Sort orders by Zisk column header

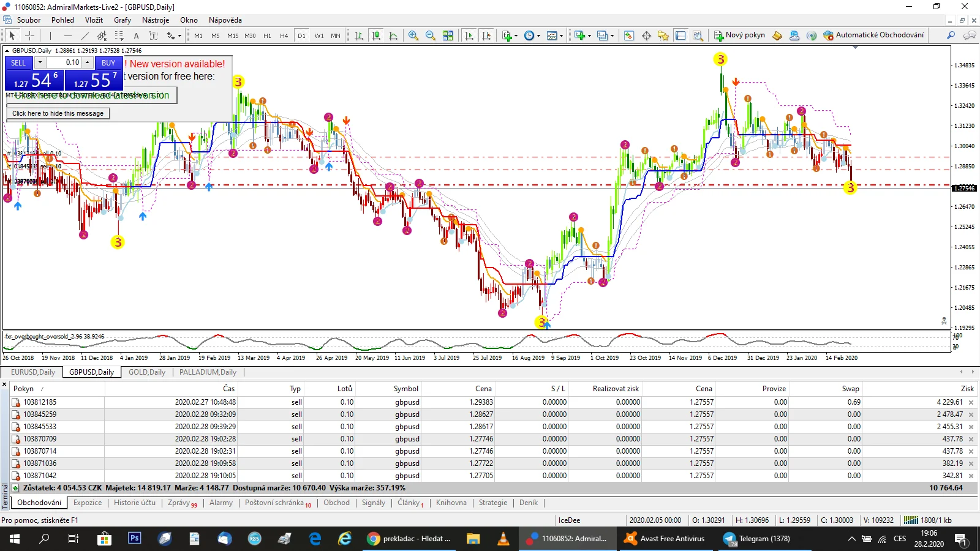point(967,389)
